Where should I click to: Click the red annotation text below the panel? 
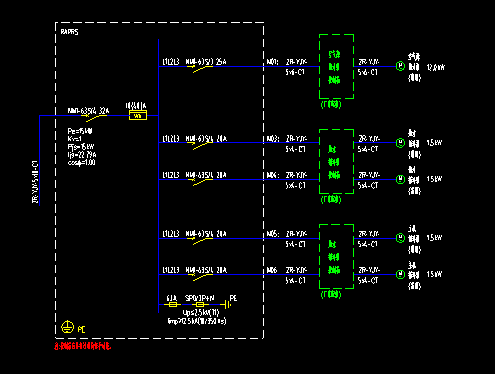82,346
